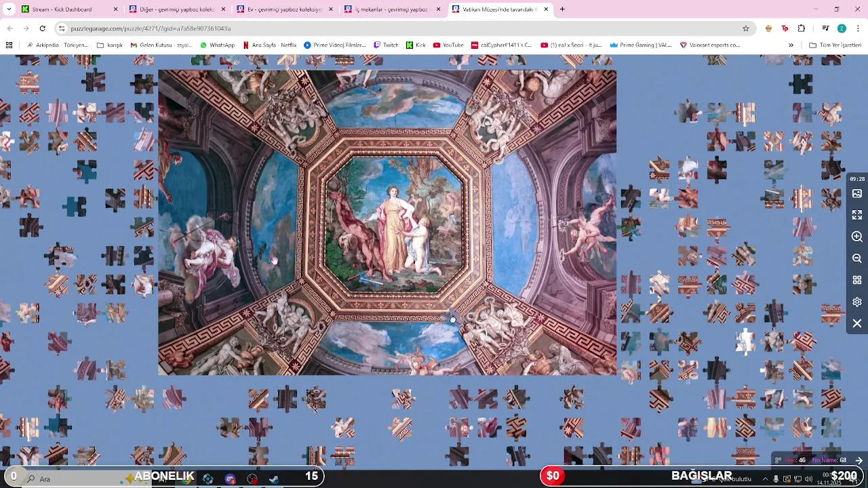
Task: Open Valorant esports bookmark
Action: coord(709,45)
